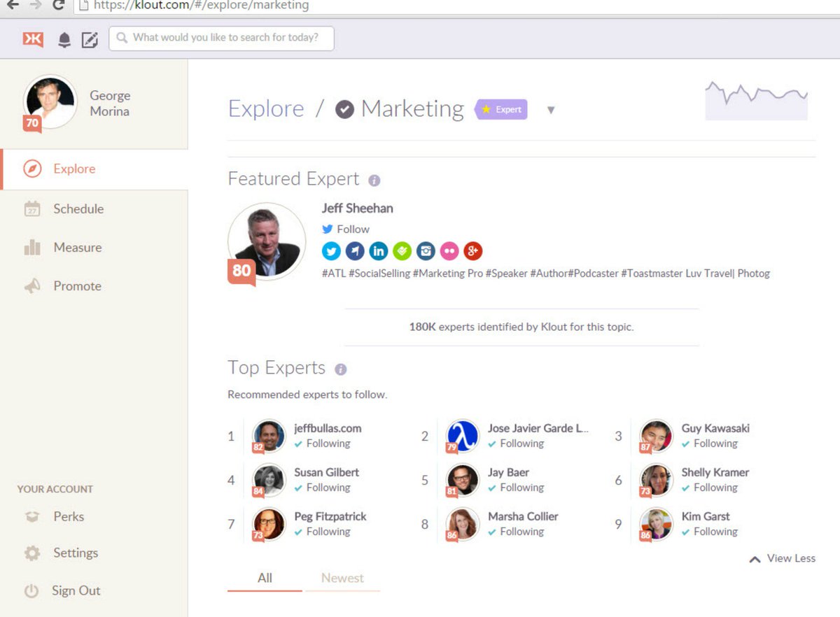Switch to the All tab
Image resolution: width=840 pixels, height=617 pixels.
265,579
